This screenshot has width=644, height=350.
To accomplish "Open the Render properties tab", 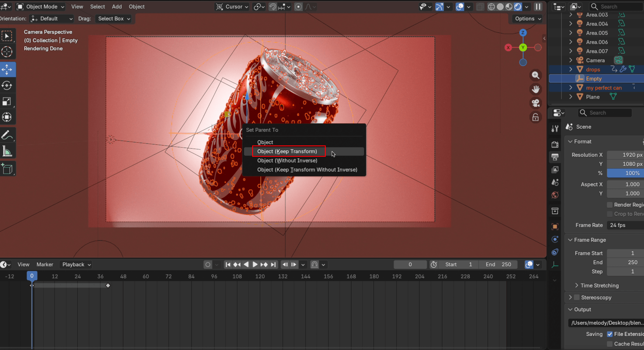I will pos(555,145).
